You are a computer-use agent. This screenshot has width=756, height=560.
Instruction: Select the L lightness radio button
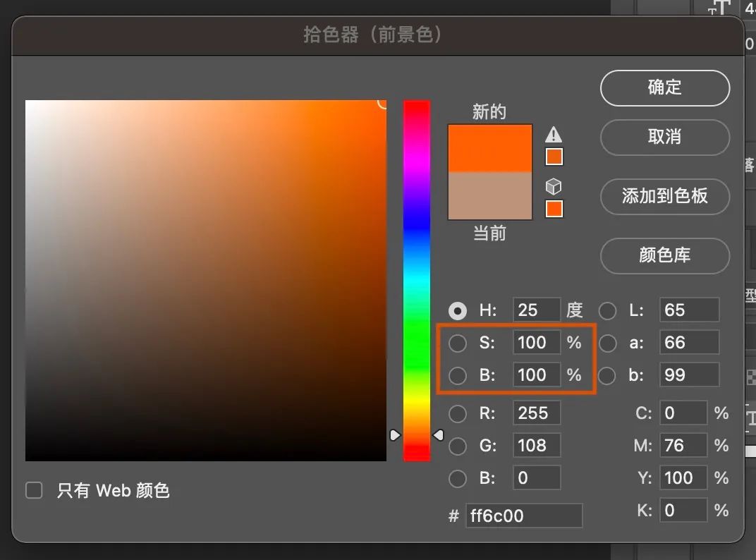607,310
